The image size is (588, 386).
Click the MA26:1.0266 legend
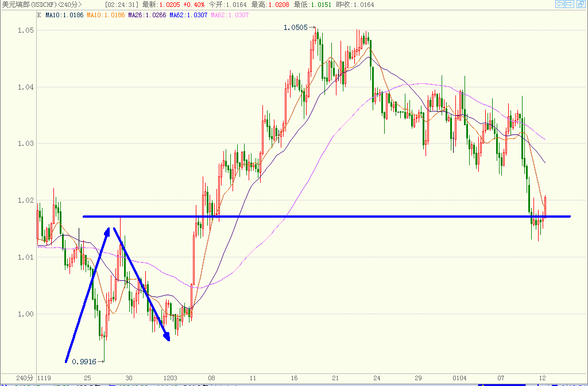click(147, 15)
